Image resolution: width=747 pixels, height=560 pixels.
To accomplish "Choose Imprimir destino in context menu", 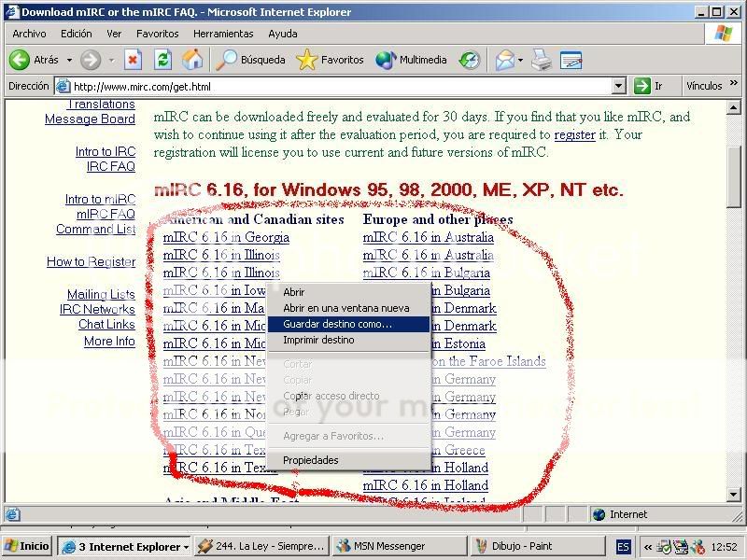I will (348, 340).
